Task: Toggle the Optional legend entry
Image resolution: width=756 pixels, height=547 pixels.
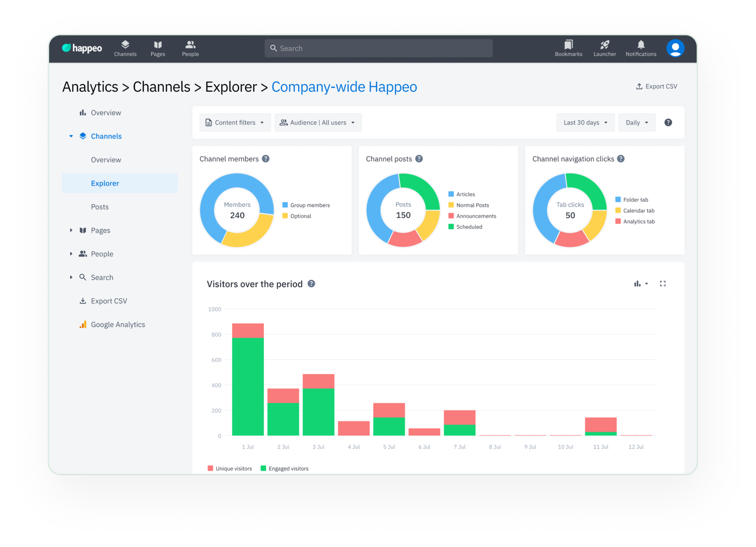Action: point(297,216)
